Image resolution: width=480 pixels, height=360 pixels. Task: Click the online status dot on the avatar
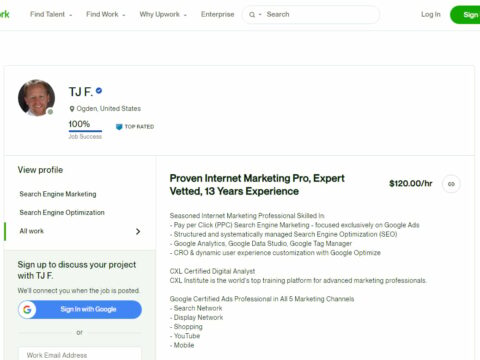pyautogui.click(x=50, y=112)
